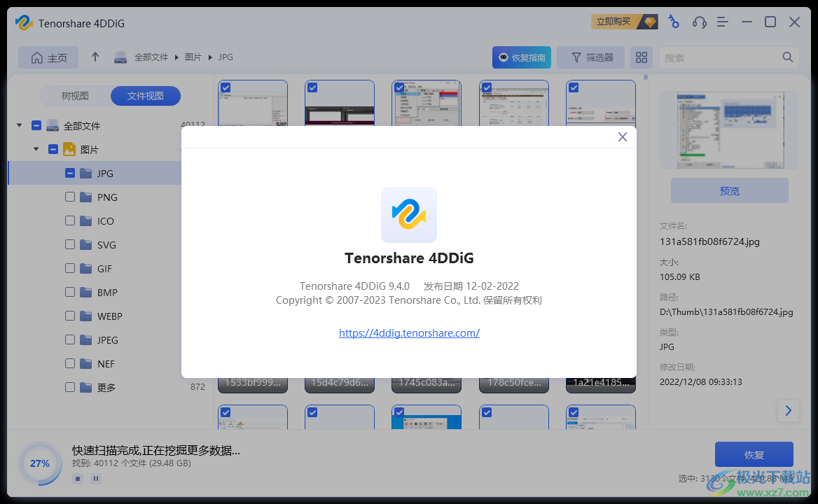Image resolution: width=818 pixels, height=504 pixels.
Task: Check the WEBP folder checkbox
Action: coord(70,316)
